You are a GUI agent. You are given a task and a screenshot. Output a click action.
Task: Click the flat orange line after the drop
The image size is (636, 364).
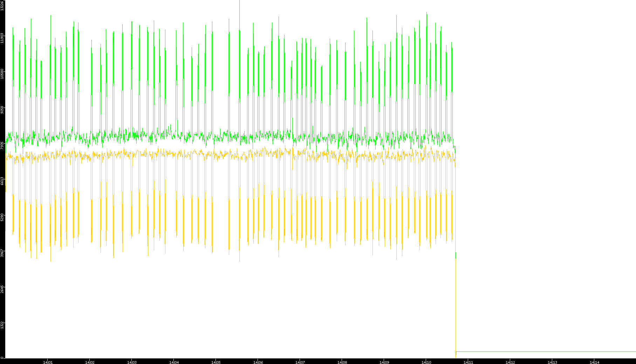tap(543, 351)
